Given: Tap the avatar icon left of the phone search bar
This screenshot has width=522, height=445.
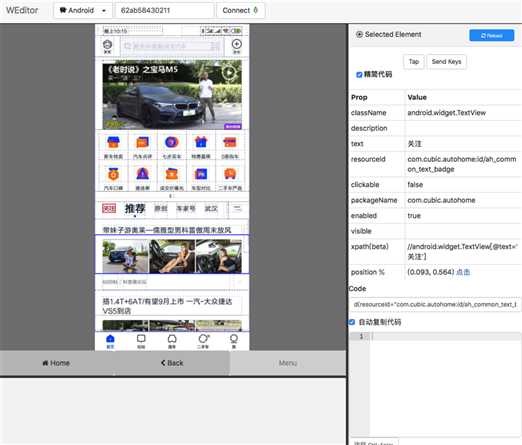Looking at the screenshot, I should [x=107, y=44].
